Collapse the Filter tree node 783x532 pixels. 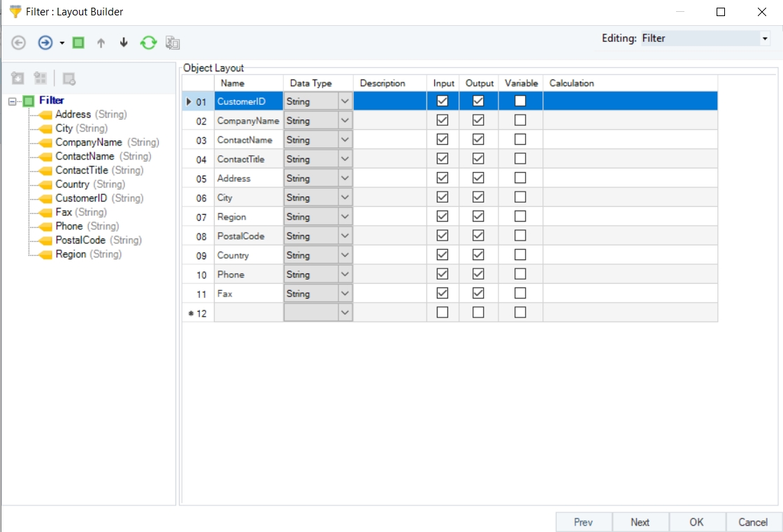tap(12, 101)
